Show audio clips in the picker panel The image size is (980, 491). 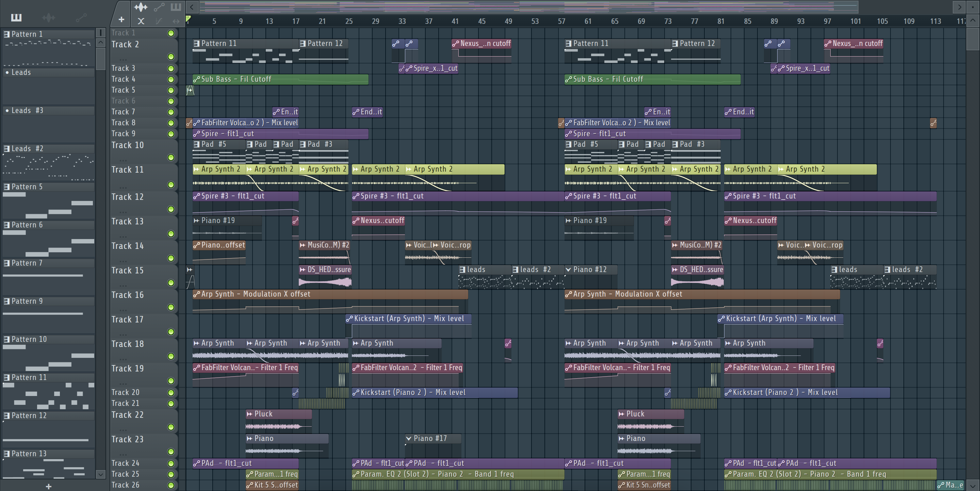click(48, 17)
